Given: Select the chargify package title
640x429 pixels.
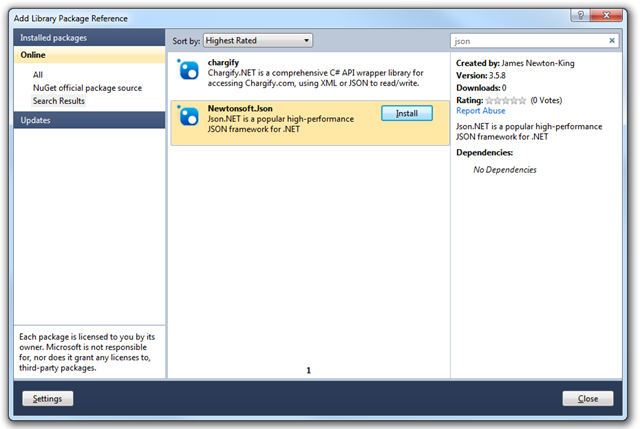Looking at the screenshot, I should (x=223, y=62).
